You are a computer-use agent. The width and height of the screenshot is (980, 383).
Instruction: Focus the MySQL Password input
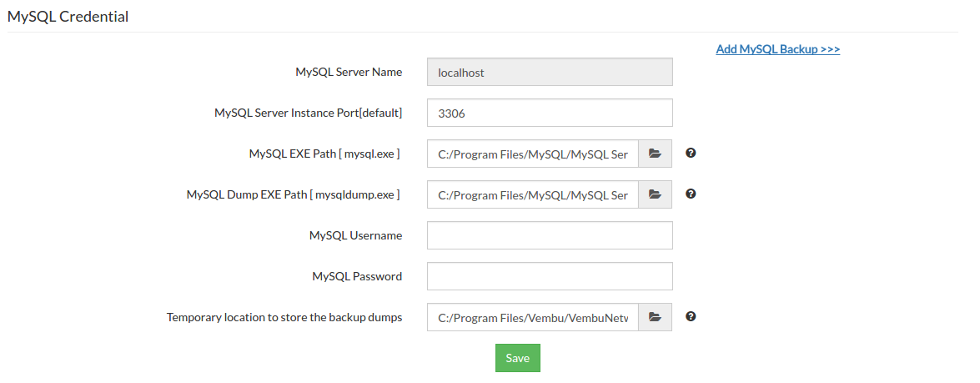pyautogui.click(x=550, y=276)
